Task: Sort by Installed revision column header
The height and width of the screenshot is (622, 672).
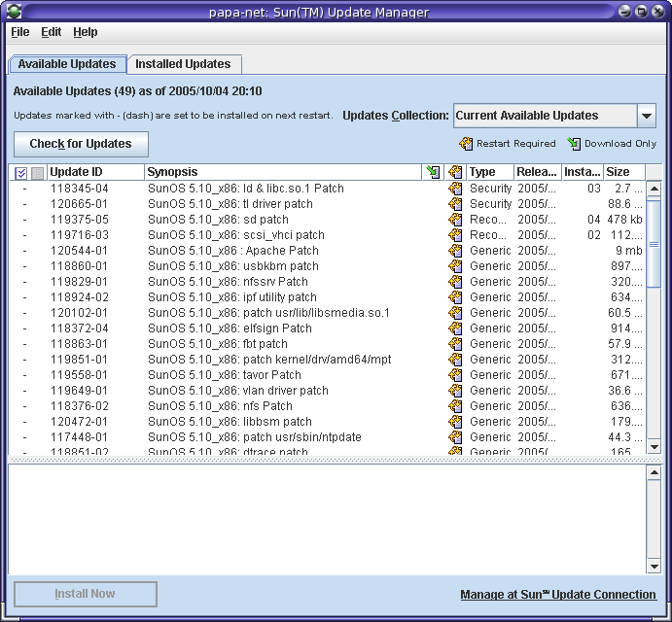Action: click(x=583, y=172)
